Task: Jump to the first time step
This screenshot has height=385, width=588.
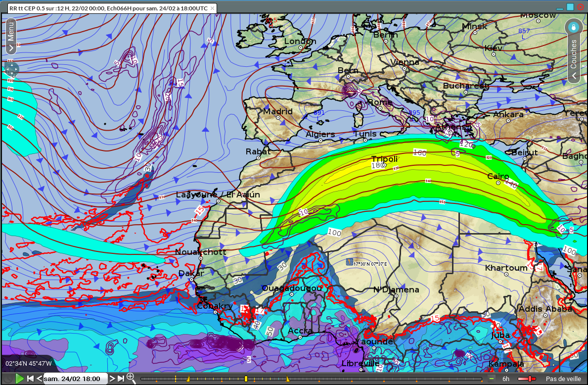Action: coord(31,379)
